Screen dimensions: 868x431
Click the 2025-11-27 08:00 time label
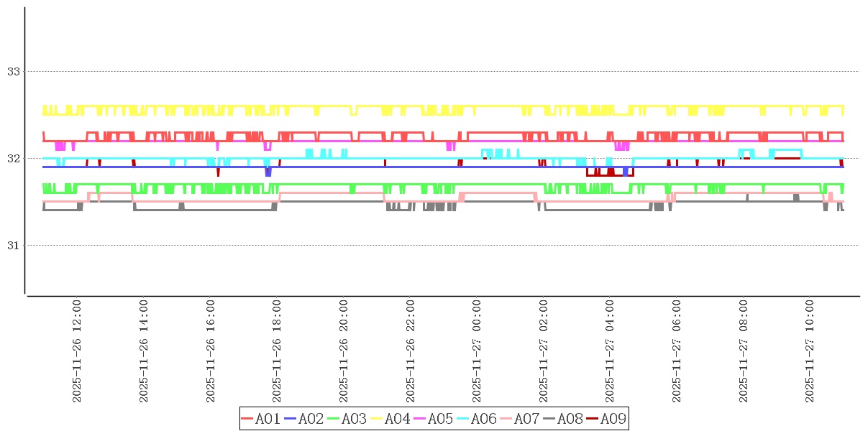pos(744,351)
